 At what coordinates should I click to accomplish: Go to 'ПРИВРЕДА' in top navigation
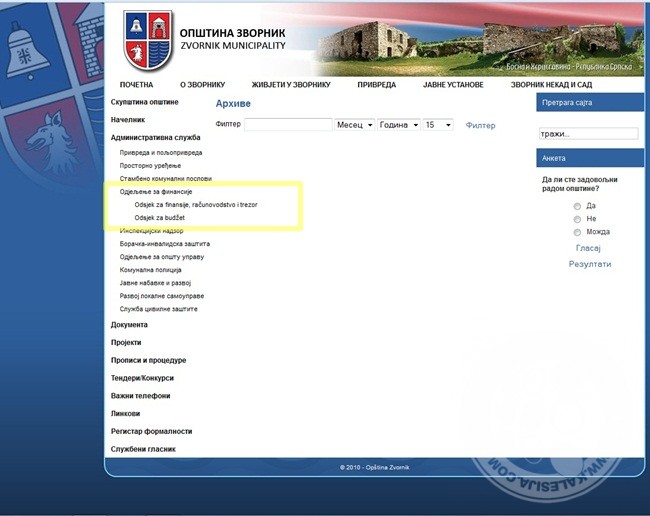pyautogui.click(x=376, y=85)
